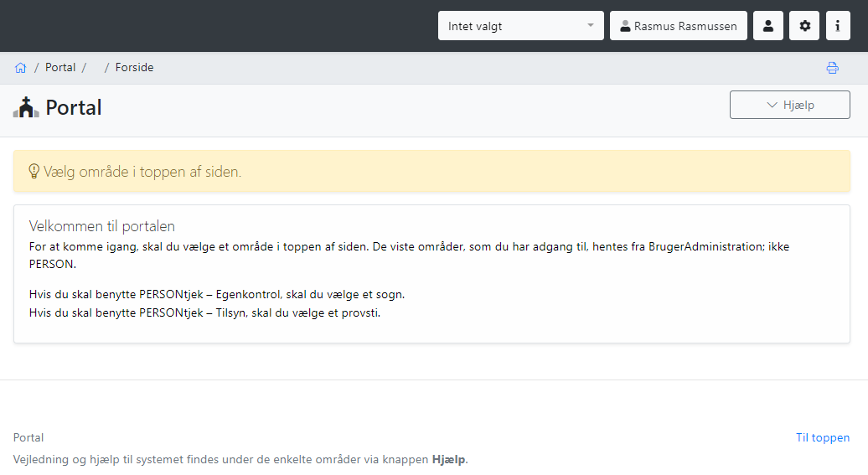Go home via the breadcrumb house icon
This screenshot has width=868, height=475.
tap(20, 68)
